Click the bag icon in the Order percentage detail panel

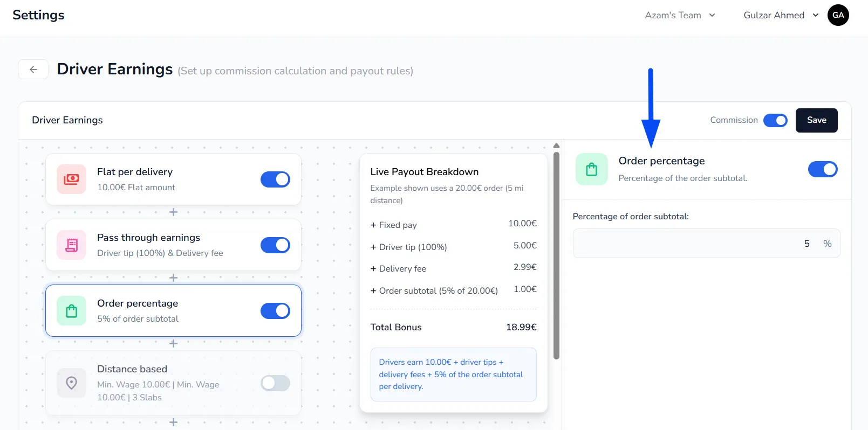point(592,169)
